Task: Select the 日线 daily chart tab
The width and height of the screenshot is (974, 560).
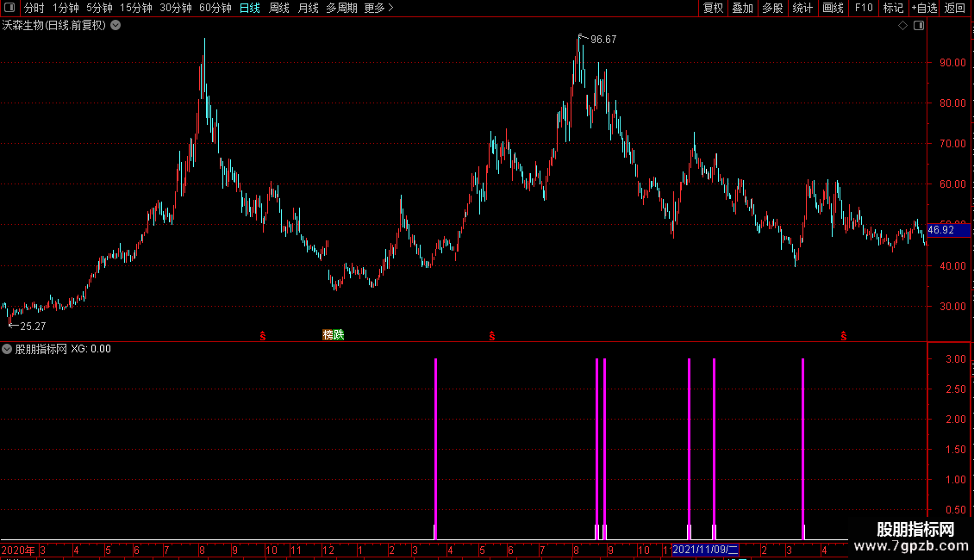Action: click(x=250, y=8)
